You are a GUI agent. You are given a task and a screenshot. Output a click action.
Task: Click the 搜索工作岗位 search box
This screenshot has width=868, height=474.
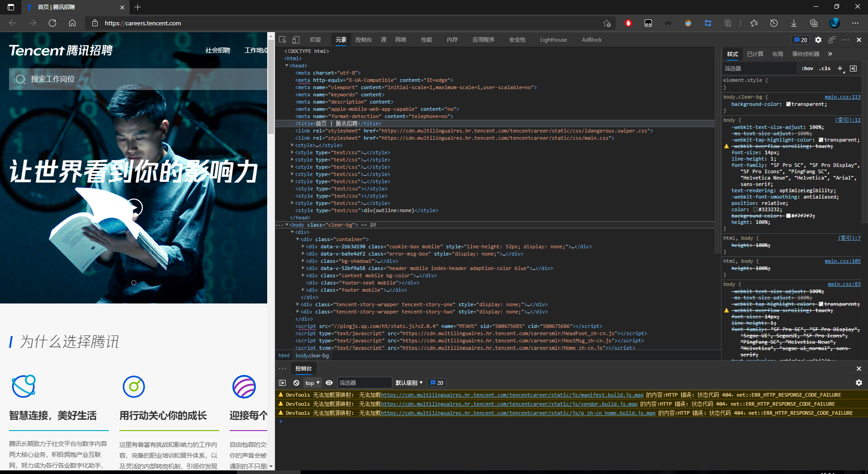pos(138,79)
